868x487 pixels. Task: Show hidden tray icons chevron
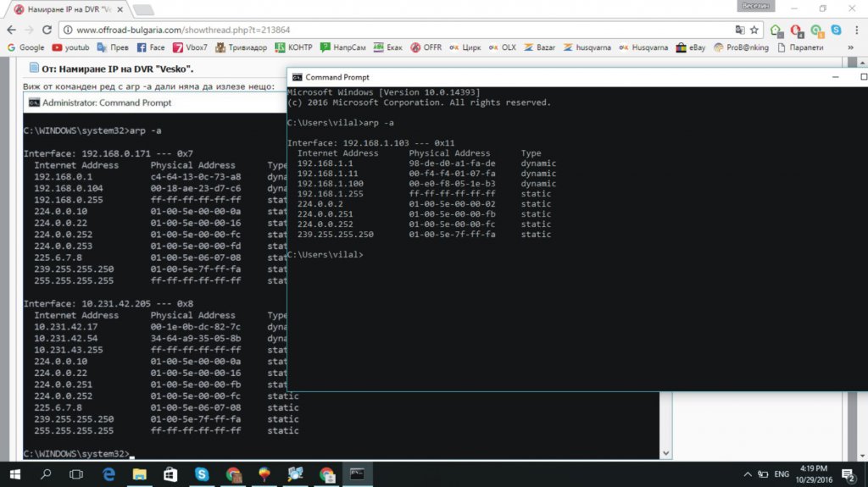(x=748, y=474)
